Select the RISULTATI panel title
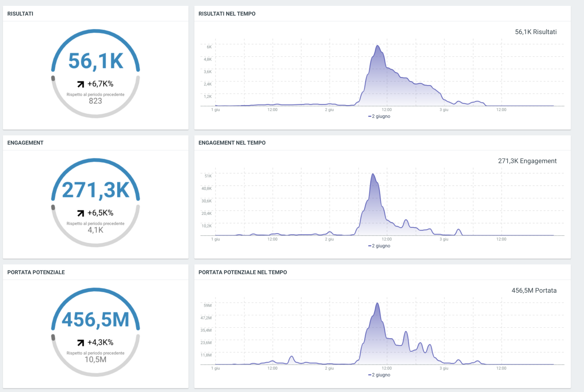This screenshot has width=584, height=392. pyautogui.click(x=20, y=14)
